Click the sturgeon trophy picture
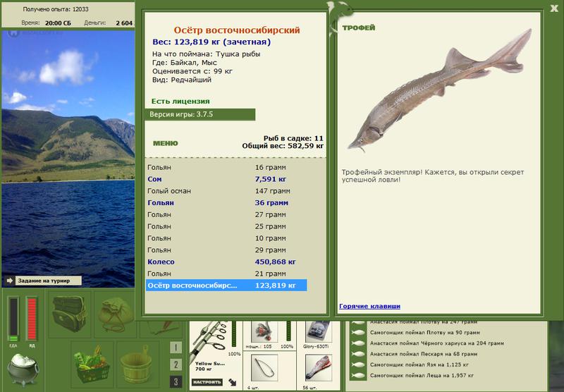Viewport: 564px width, 392px height. (x=439, y=91)
